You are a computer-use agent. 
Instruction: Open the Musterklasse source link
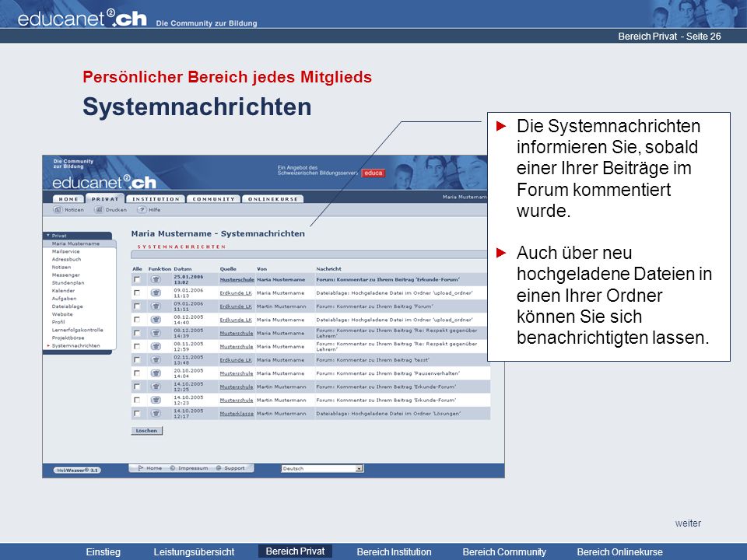tap(237, 413)
